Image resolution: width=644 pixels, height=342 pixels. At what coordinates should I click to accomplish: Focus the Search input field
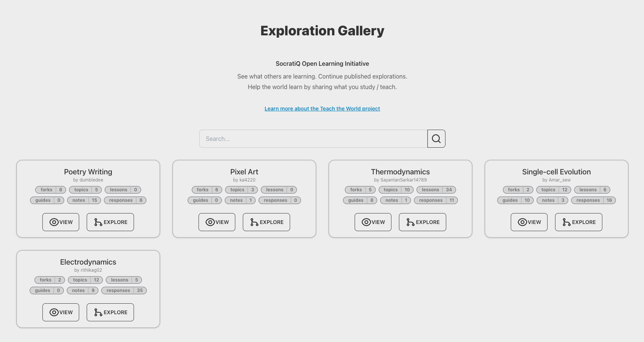(x=313, y=139)
